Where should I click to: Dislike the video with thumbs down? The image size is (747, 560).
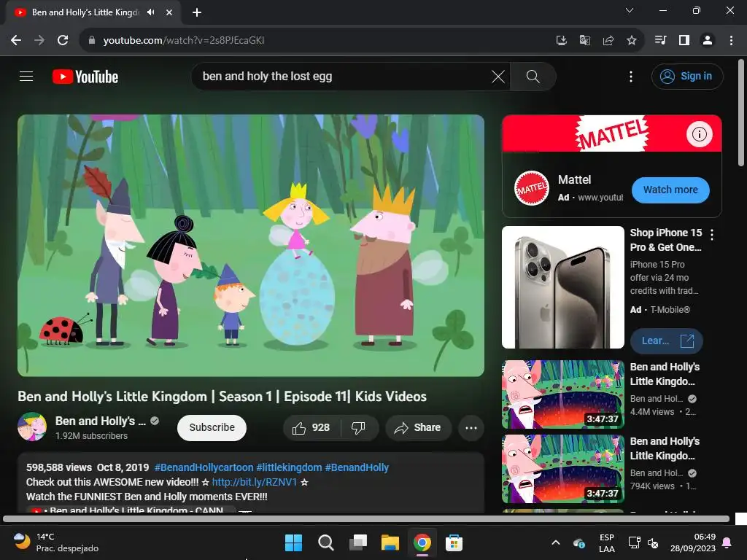[358, 427]
